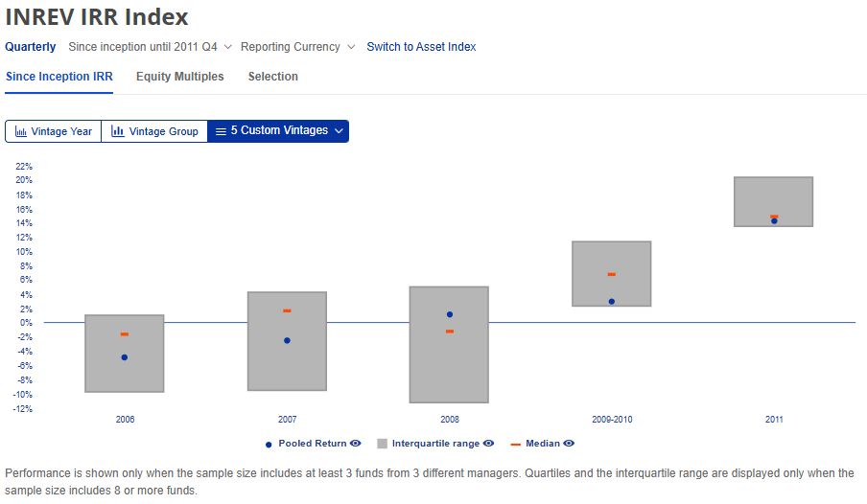Open the Reporting Currency dropdown
This screenshot has height=504, width=867.
(x=351, y=47)
